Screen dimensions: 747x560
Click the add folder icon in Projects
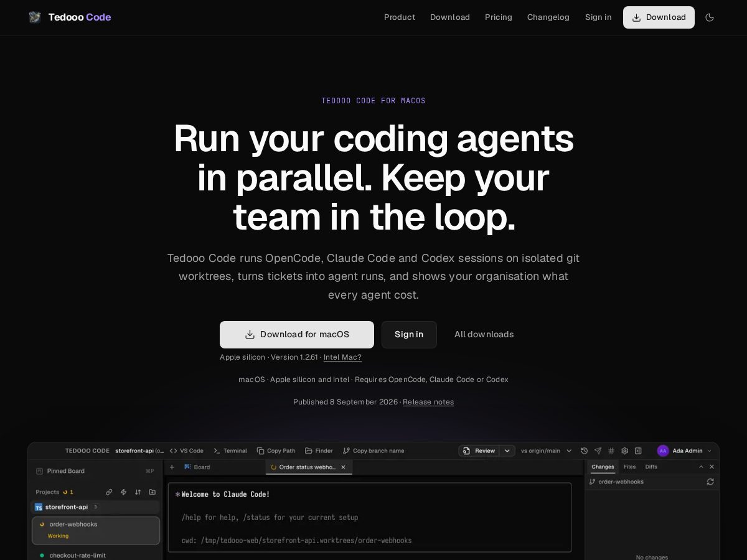coord(152,492)
